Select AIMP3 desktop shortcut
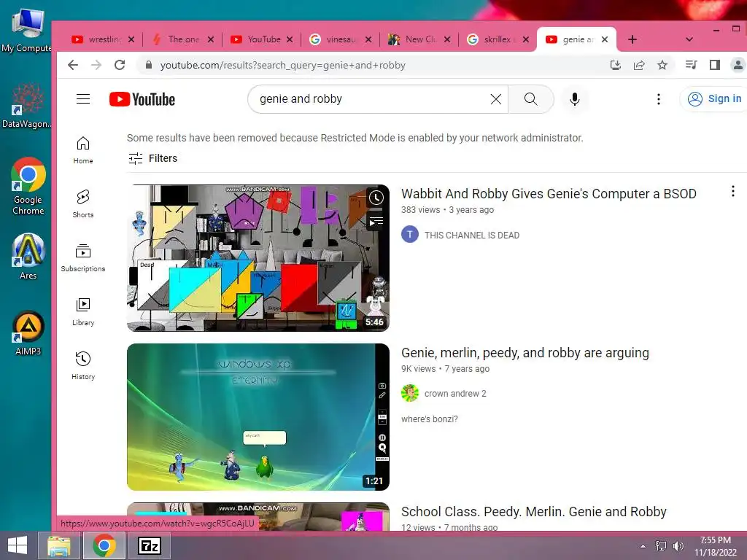The image size is (747, 560). pyautogui.click(x=28, y=332)
